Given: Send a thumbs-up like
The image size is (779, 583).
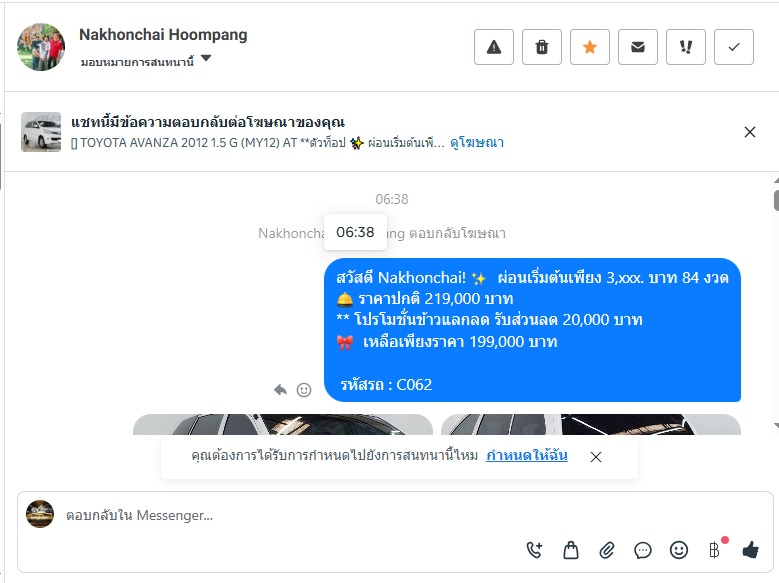Looking at the screenshot, I should click(x=750, y=550).
